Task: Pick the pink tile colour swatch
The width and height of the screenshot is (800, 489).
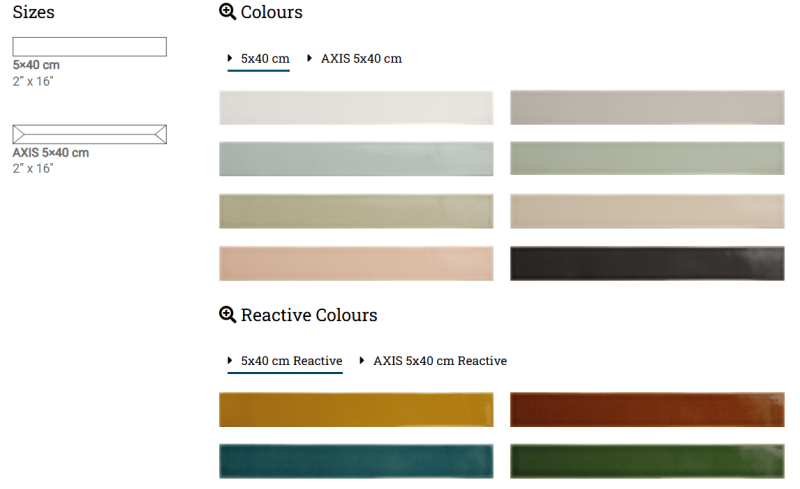Action: 356,263
